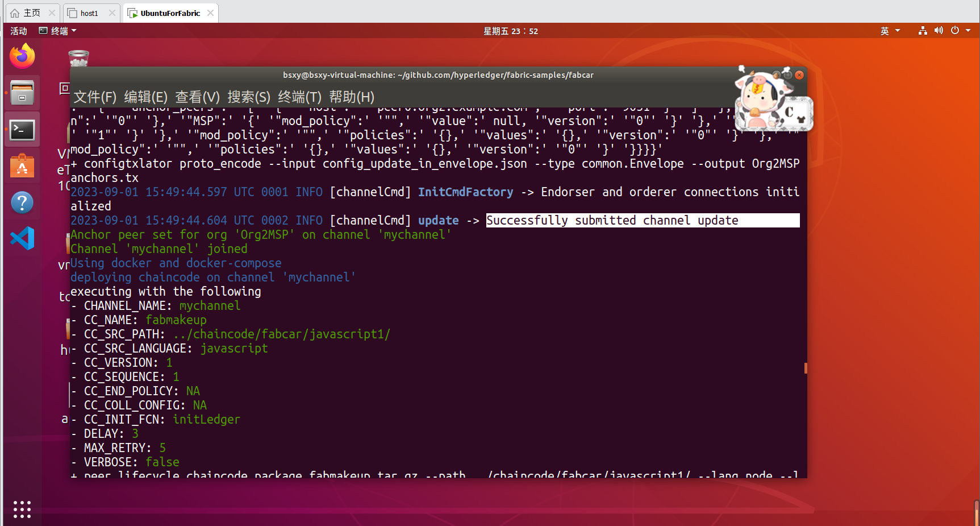Click 'Using docker and docker-compose' line
The height and width of the screenshot is (526, 980).
coord(176,263)
